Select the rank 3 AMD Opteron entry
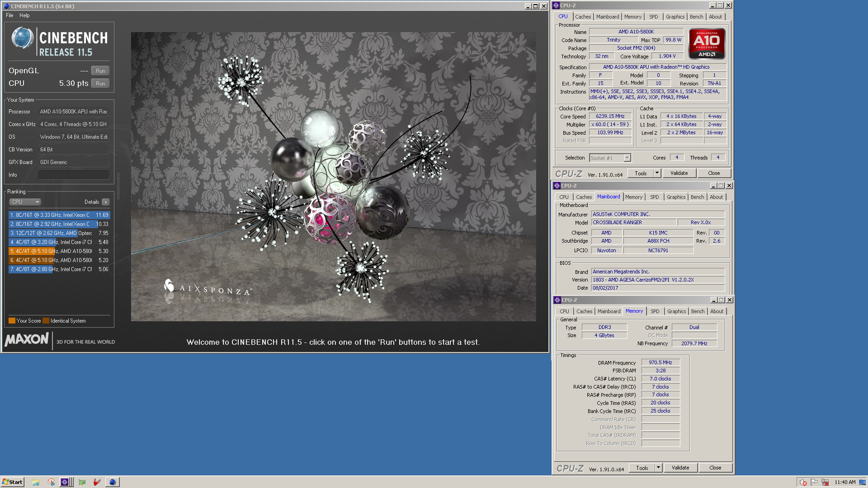Screen dimensions: 868x488 59,233
